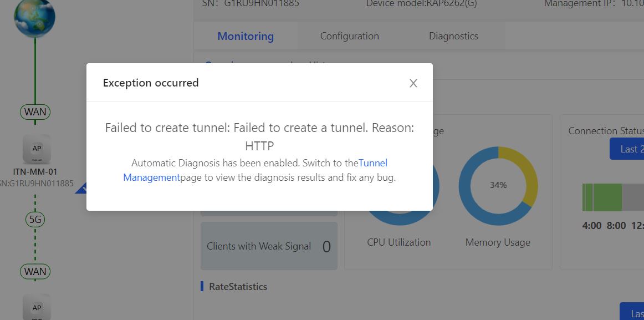Click green segment of connection status bar
The height and width of the screenshot is (320, 644).
point(602,197)
